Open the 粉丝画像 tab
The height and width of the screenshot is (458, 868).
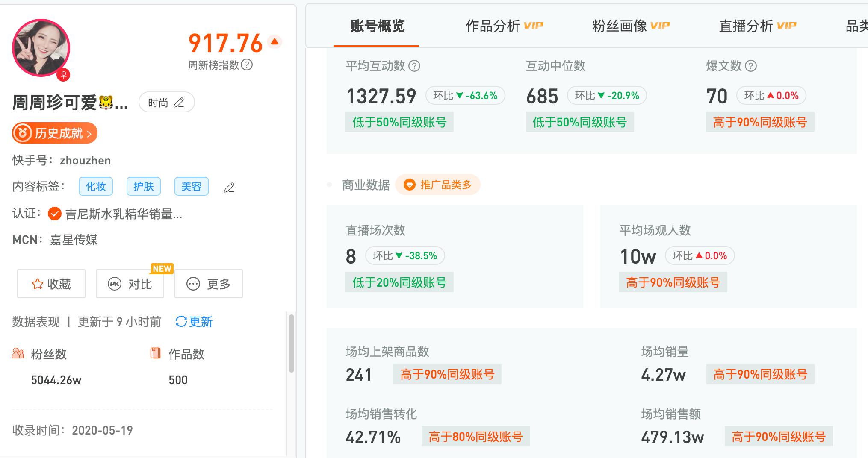tap(630, 26)
